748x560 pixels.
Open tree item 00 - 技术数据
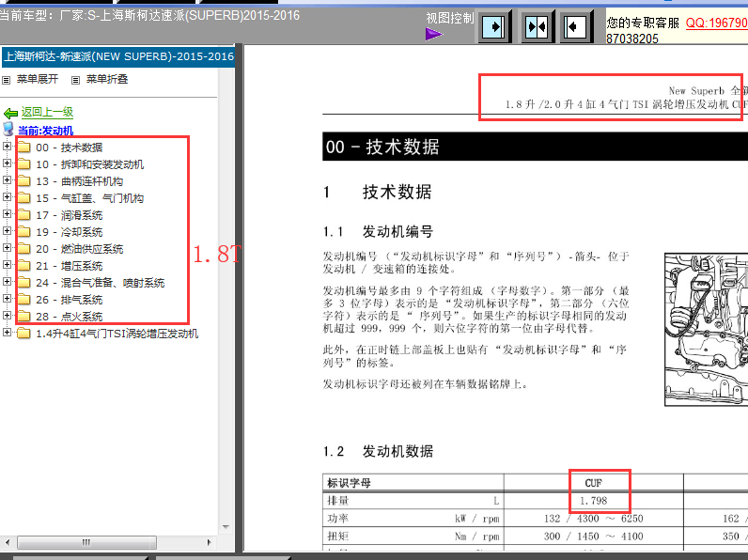click(70, 148)
